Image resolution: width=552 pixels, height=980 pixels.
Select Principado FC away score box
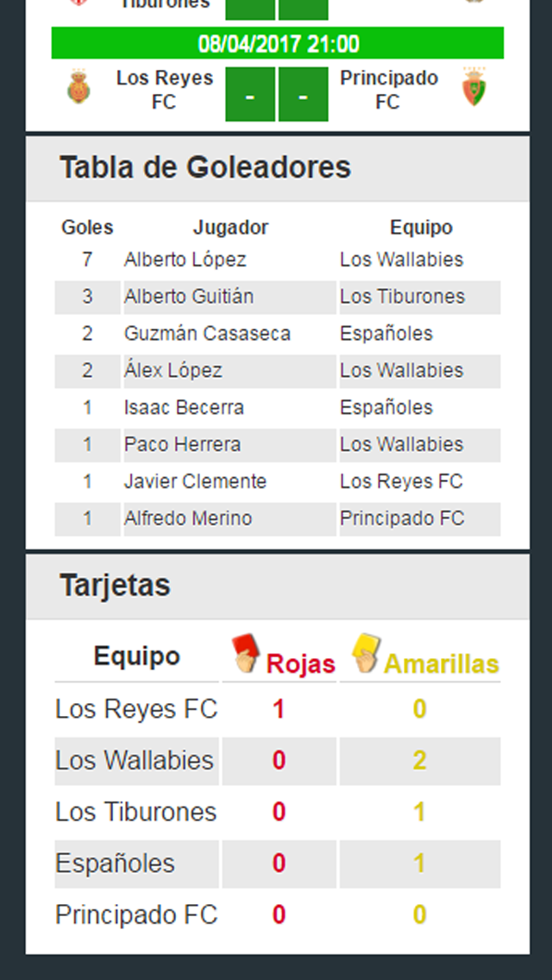coord(304,94)
